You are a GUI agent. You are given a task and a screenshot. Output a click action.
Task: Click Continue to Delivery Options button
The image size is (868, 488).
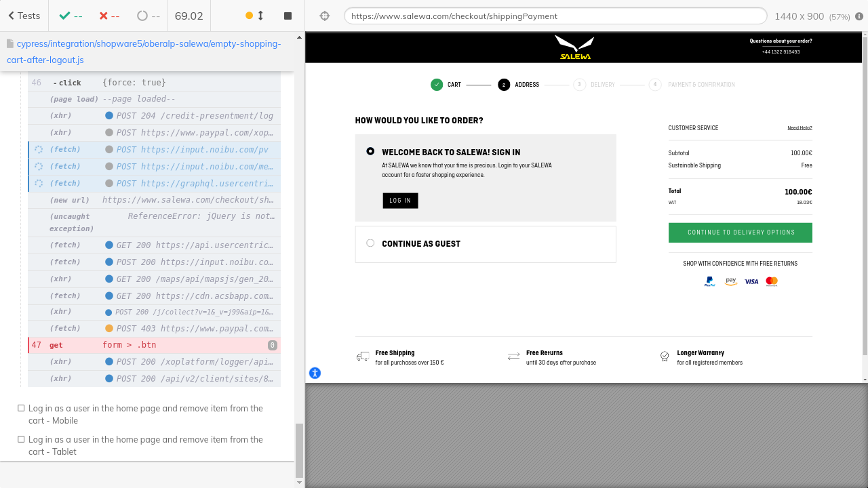(x=740, y=232)
